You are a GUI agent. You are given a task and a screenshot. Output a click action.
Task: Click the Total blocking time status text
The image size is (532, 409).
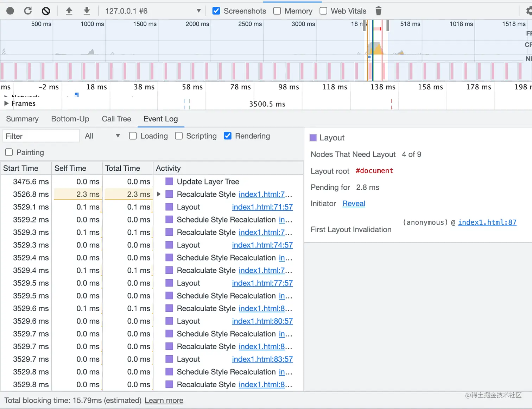pos(73,401)
